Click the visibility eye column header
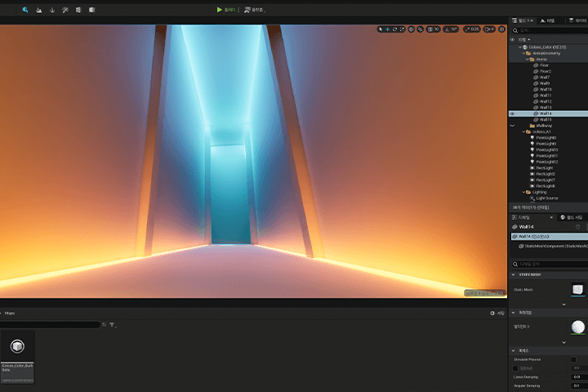588x392 pixels. point(512,39)
